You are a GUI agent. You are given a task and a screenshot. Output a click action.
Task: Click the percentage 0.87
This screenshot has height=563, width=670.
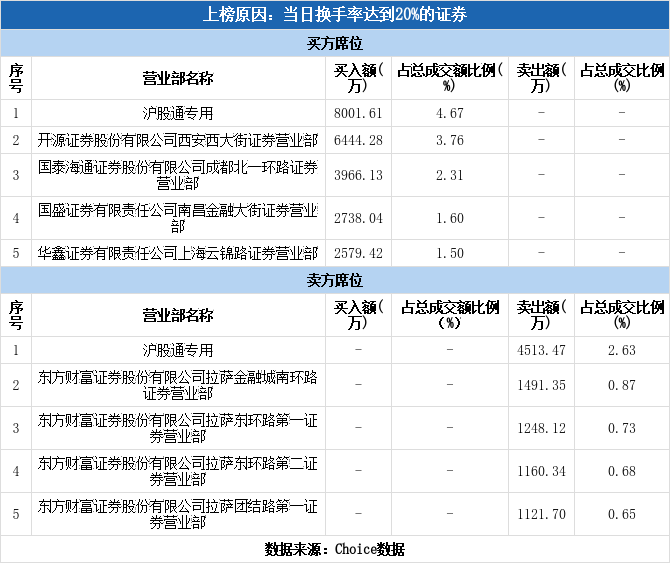pyautogui.click(x=622, y=385)
